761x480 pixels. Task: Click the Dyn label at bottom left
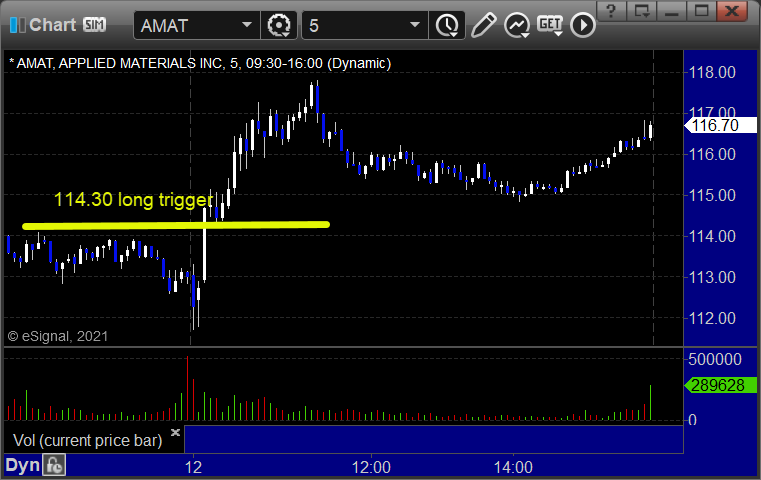(x=22, y=465)
